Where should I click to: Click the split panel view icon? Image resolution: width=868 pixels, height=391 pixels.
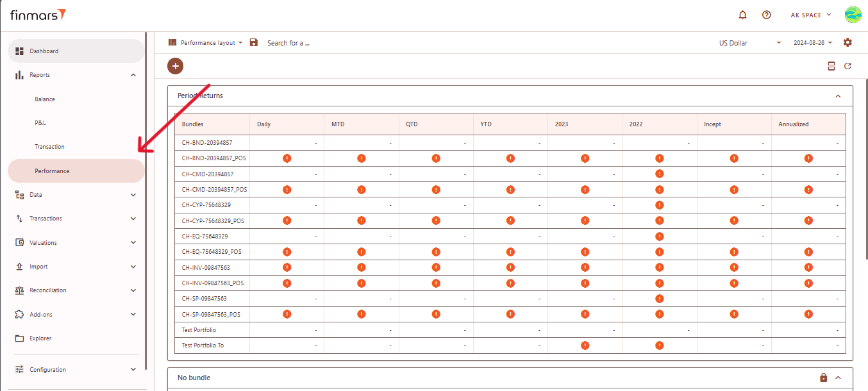[x=831, y=66]
